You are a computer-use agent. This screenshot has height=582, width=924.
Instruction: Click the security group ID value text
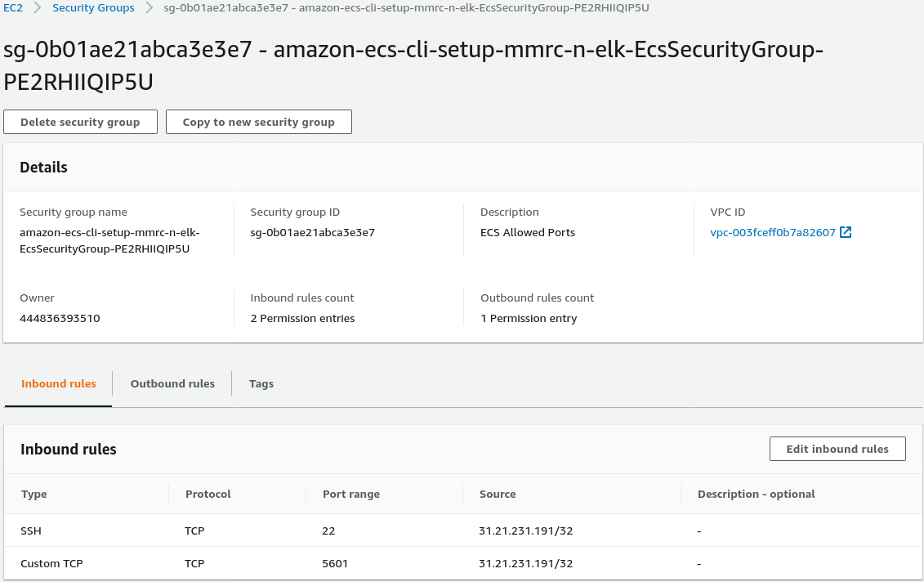[313, 233]
